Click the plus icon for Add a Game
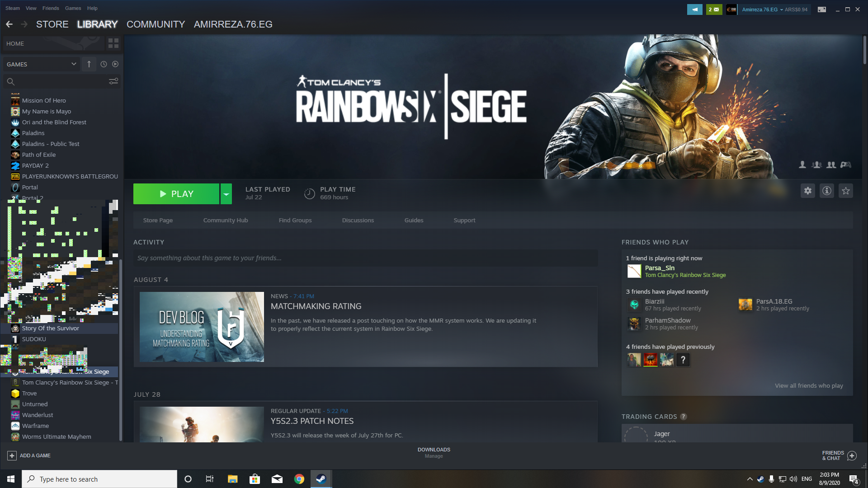 tap(12, 455)
